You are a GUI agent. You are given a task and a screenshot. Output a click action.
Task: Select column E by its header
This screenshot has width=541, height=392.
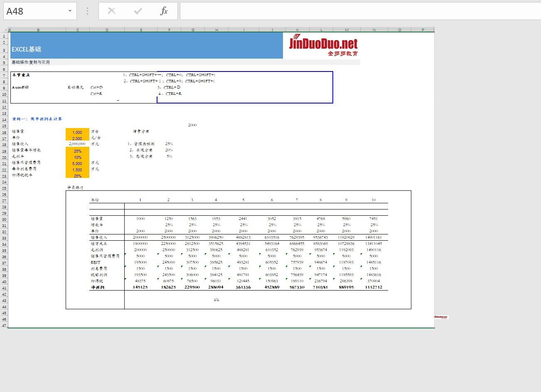[141, 30]
